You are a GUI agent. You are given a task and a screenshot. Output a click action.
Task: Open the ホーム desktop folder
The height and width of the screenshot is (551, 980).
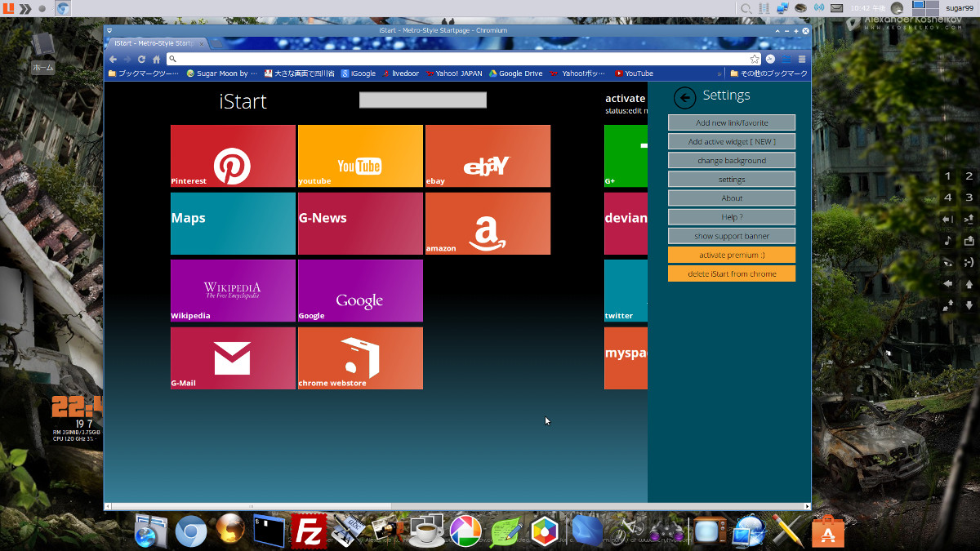pyautogui.click(x=42, y=53)
